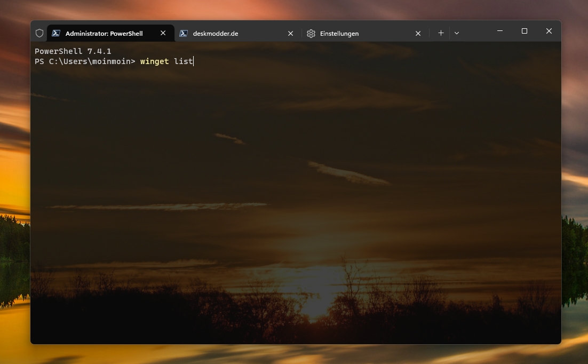Click the PS C:\Users\moinmoin prompt text
Screen dimensions: 588x364
84,61
